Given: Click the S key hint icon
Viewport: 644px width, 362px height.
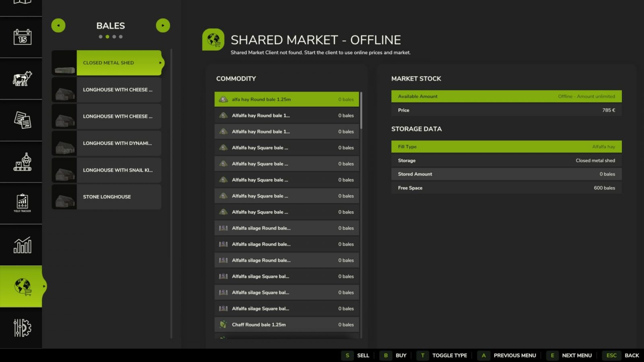Looking at the screenshot, I should point(347,356).
